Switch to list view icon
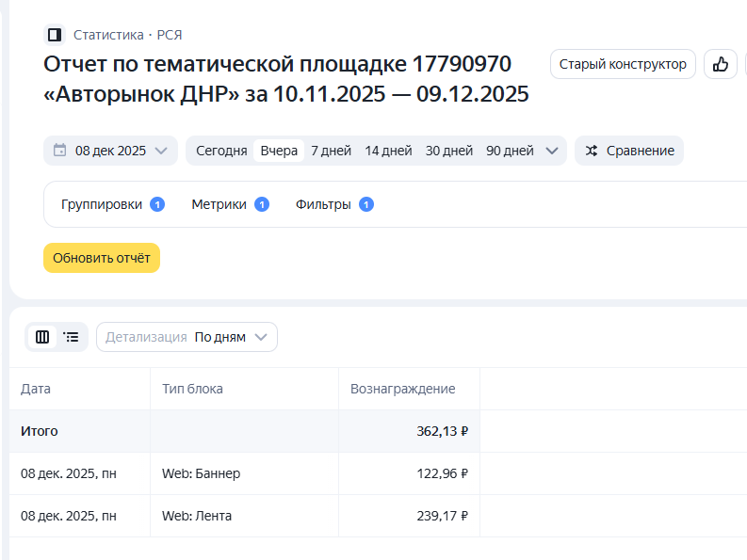This screenshot has height=560, width=747. [x=71, y=336]
